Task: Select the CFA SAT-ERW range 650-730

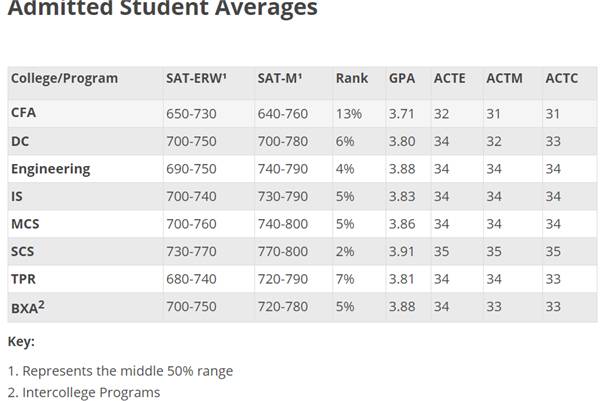Action: tap(191, 114)
